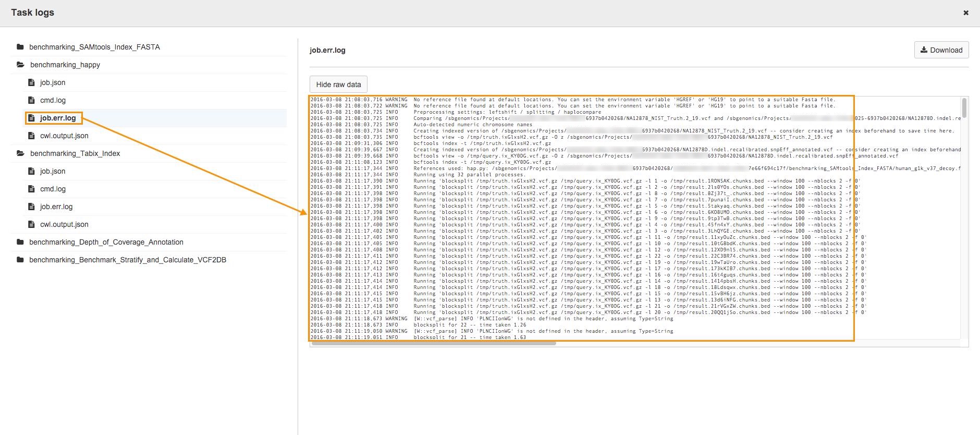Click open-folder icon of benchmarking_Tabix_Index
Screen dimensions: 980x435
coord(21,153)
